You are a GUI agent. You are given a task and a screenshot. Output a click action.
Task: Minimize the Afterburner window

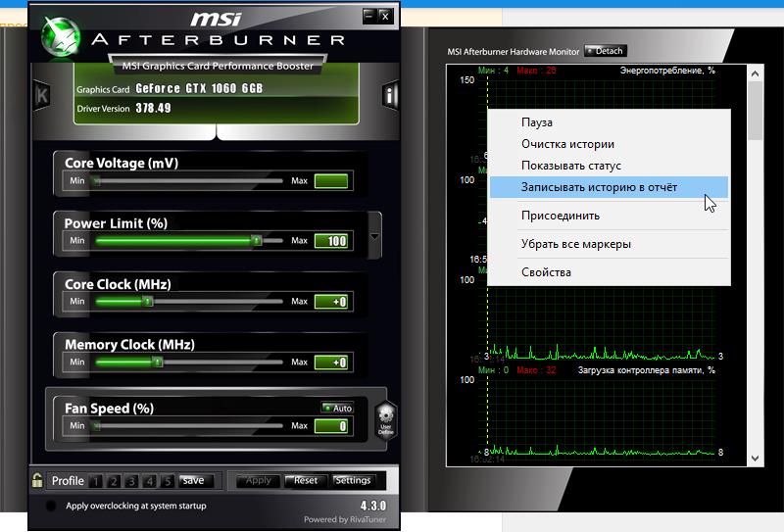(x=369, y=16)
